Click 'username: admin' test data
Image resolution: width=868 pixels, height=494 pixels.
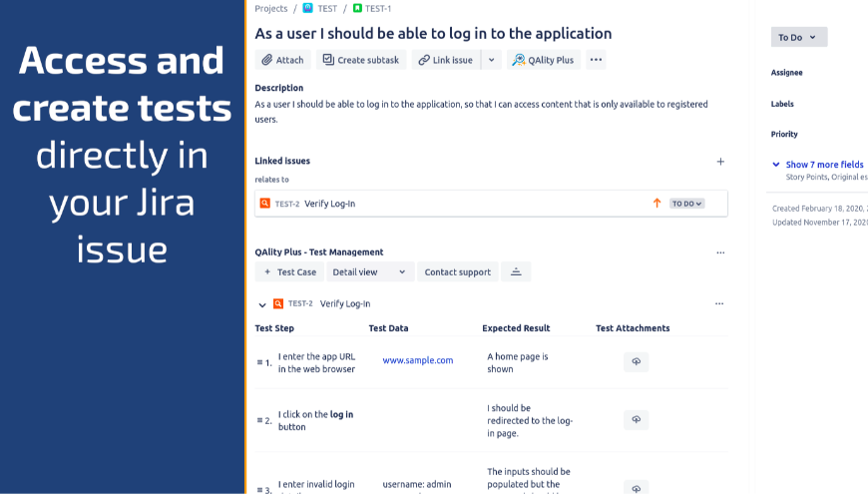tap(417, 484)
